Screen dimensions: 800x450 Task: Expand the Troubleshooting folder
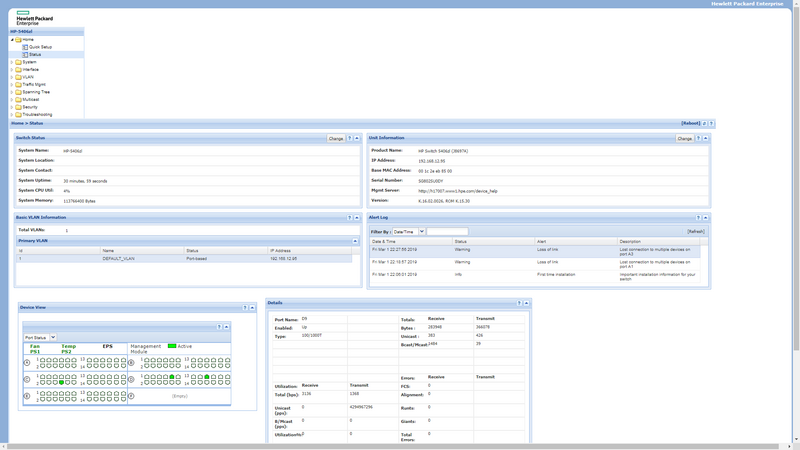tap(12, 115)
